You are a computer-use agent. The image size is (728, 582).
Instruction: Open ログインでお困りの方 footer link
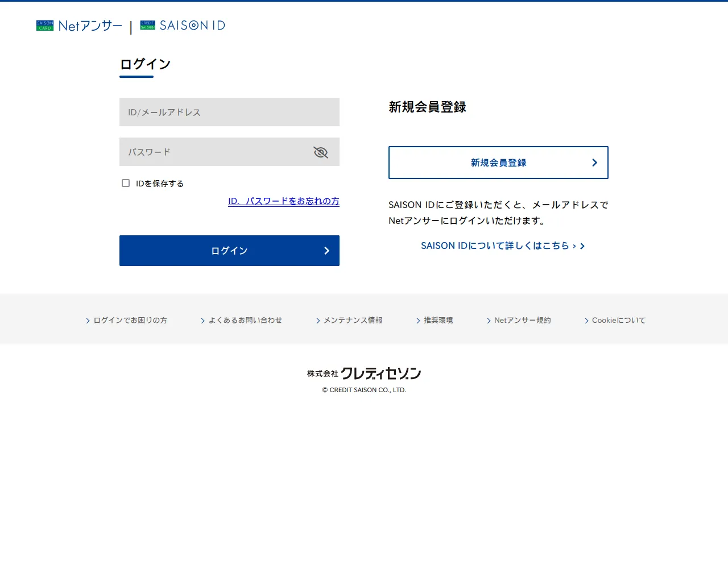point(126,321)
